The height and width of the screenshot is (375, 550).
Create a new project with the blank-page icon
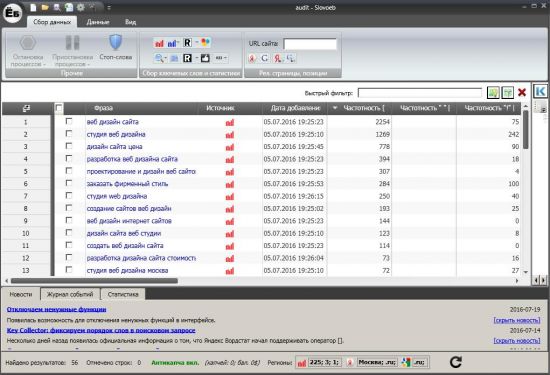[x=33, y=7]
